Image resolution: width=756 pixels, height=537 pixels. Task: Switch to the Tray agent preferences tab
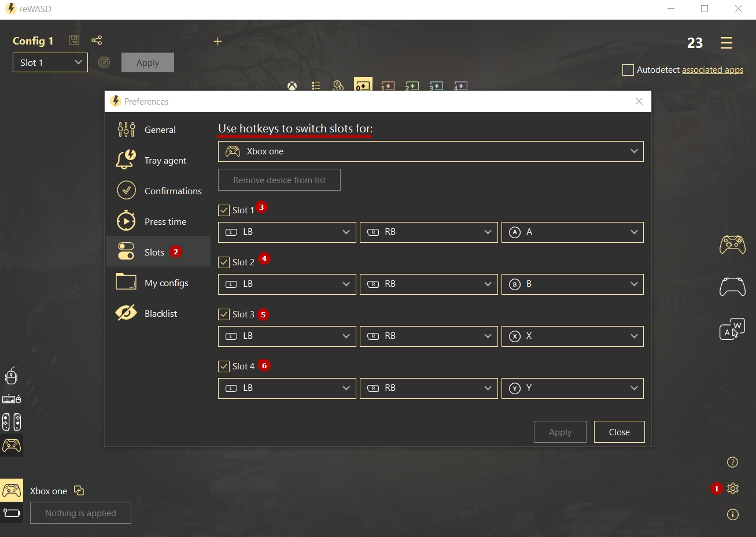[165, 160]
